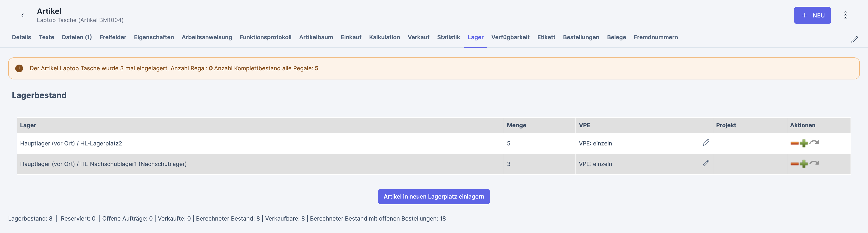This screenshot has width=868, height=233.
Task: Go to the Einkauf tab
Action: pos(351,37)
